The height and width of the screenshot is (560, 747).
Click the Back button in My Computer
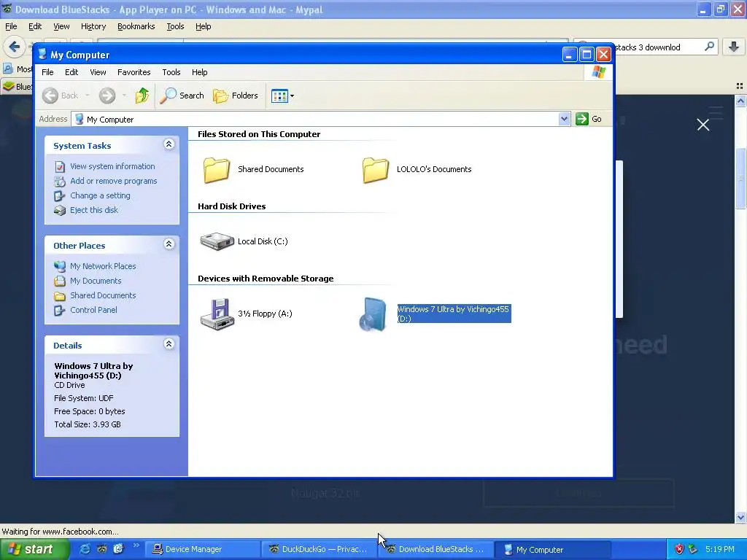[x=60, y=96]
